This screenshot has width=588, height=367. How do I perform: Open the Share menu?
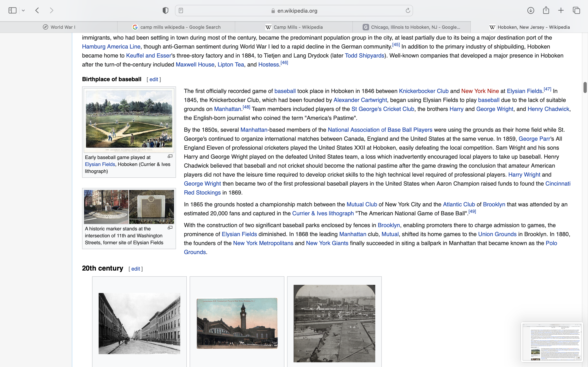(546, 10)
